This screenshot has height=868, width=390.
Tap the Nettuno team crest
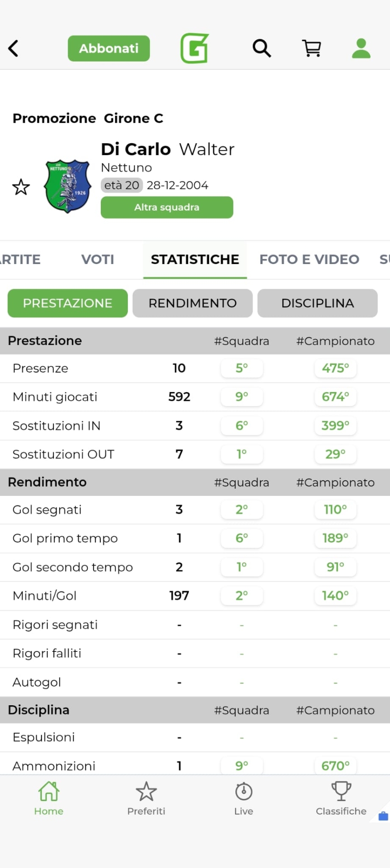click(x=67, y=186)
